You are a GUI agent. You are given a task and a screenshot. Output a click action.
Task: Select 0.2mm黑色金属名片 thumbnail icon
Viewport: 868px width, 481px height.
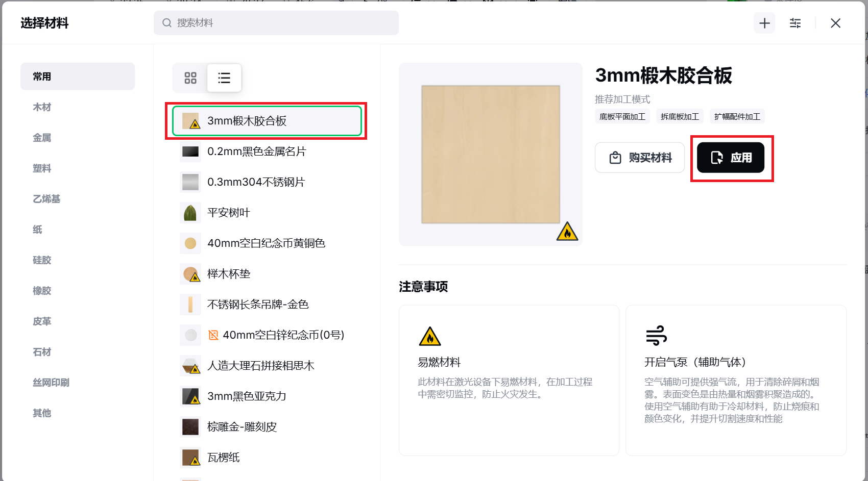190,151
